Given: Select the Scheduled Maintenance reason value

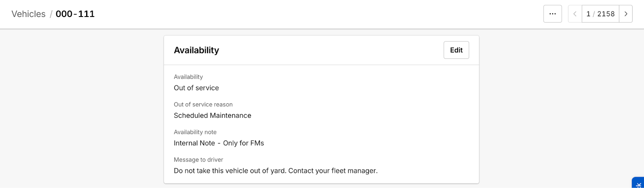Looking at the screenshot, I should point(213,115).
